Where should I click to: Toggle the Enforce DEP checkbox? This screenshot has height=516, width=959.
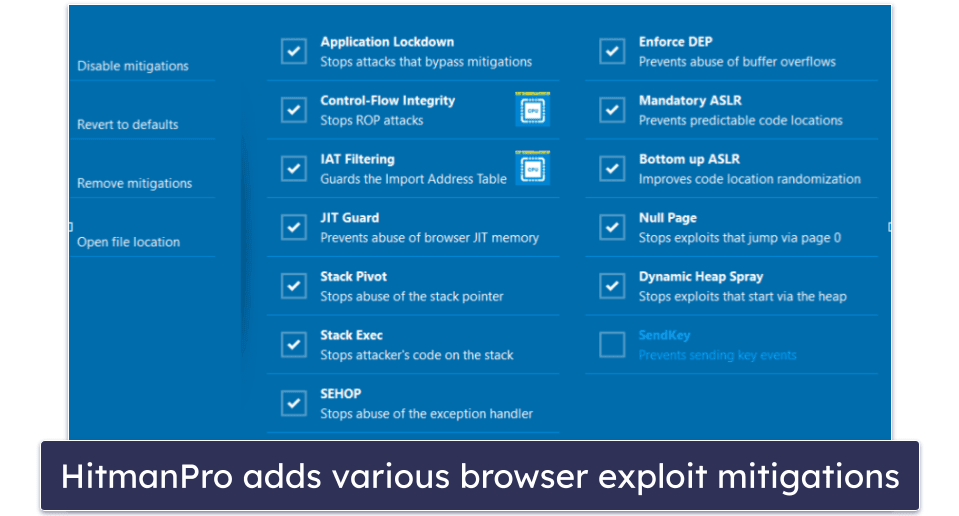pyautogui.click(x=612, y=51)
